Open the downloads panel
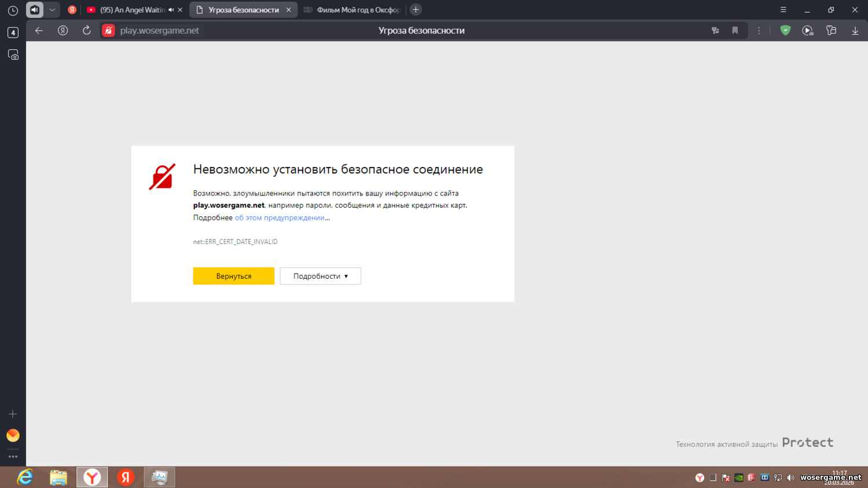 click(855, 31)
